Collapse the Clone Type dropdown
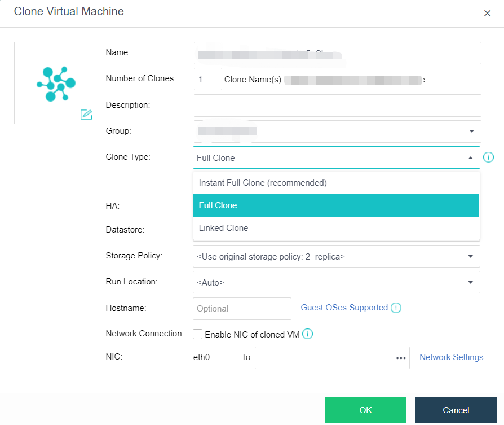504x425 pixels. [x=470, y=158]
